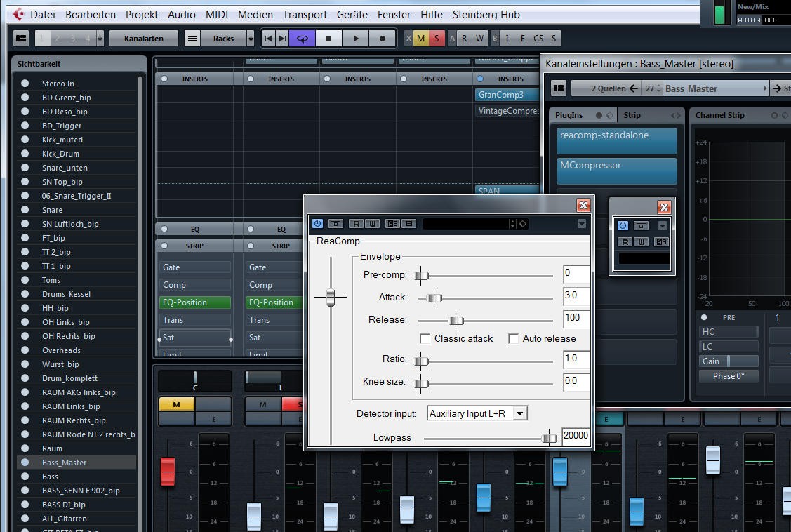Toggle global read automation R in toolbar

[x=465, y=39]
